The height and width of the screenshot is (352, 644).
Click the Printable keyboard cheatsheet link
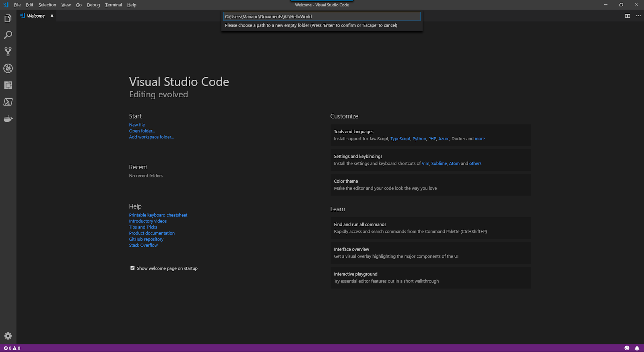click(x=158, y=215)
